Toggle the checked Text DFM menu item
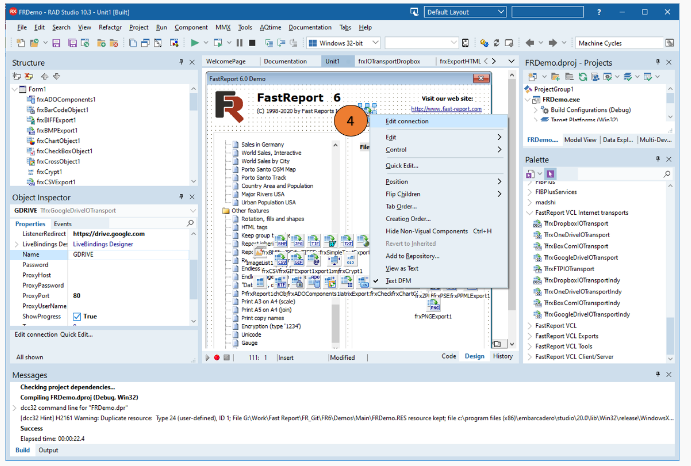The height and width of the screenshot is (466, 691). (398, 280)
